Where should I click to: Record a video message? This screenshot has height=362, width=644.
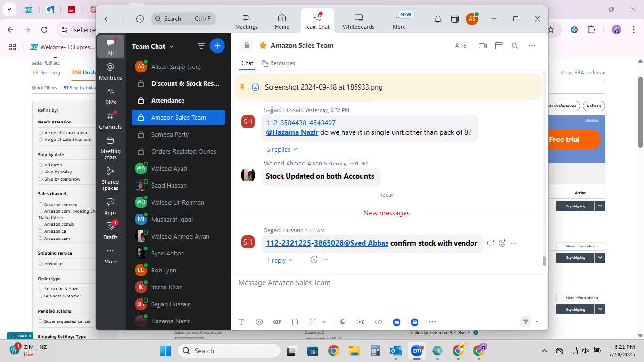[x=361, y=322]
